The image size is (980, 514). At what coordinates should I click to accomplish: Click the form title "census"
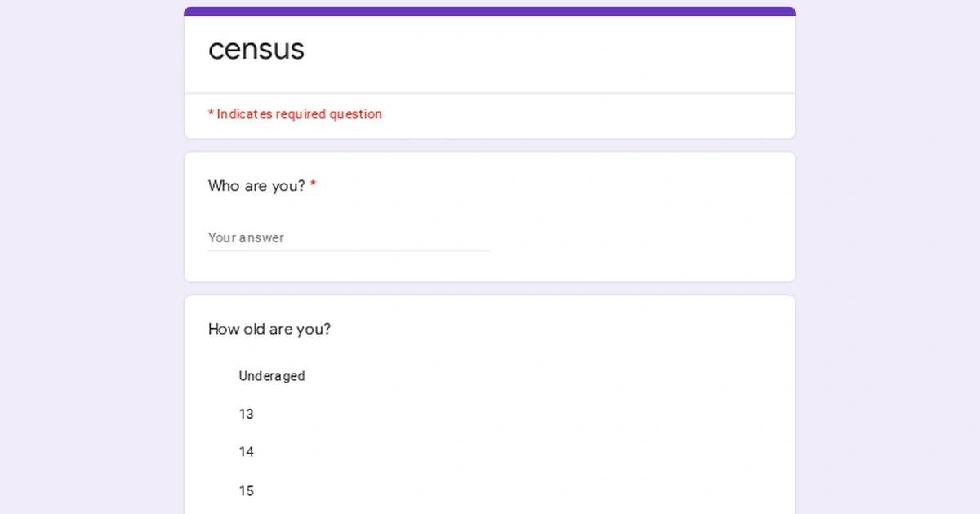(x=256, y=50)
